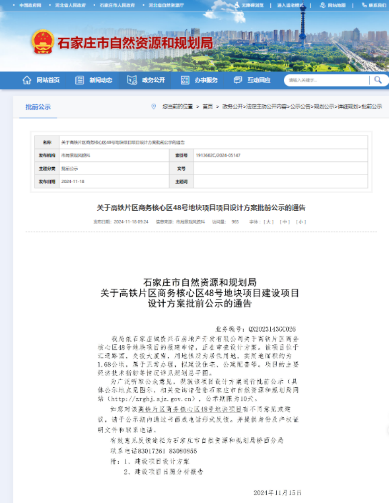Click the date 2024年11月15日 at bottom

pyautogui.click(x=277, y=493)
